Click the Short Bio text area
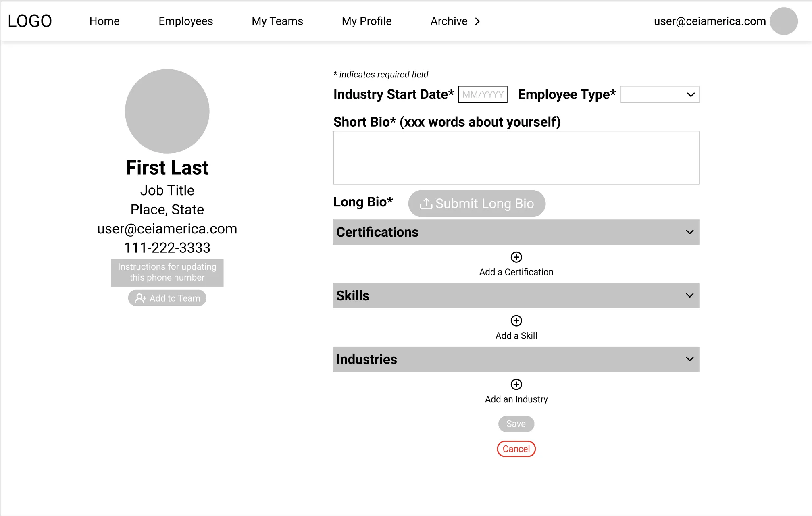This screenshot has width=812, height=516. [x=516, y=157]
